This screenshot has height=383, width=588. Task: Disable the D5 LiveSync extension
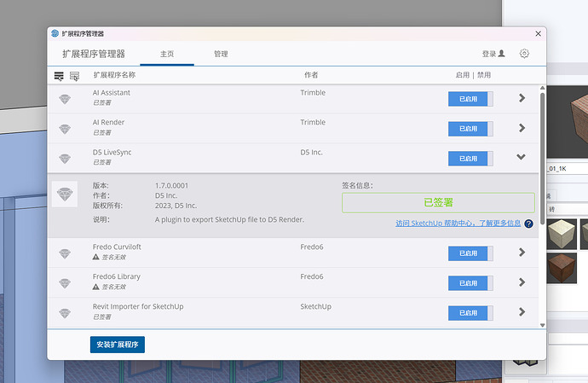[470, 159]
